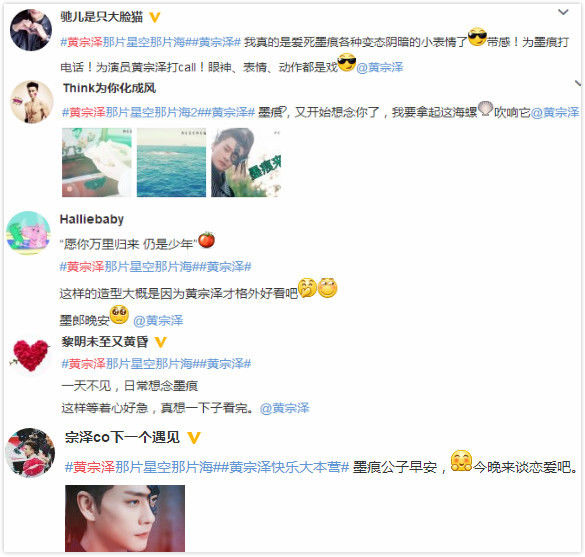Open the thumbnail with green 墨痕 text
Screen dimensions: 585x557
(x=246, y=162)
